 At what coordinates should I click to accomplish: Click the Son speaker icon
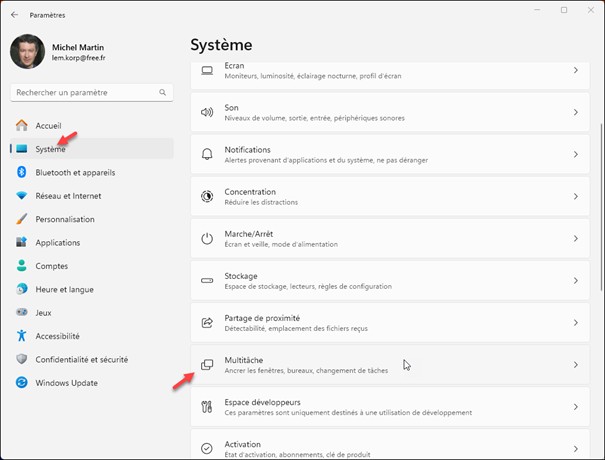207,112
